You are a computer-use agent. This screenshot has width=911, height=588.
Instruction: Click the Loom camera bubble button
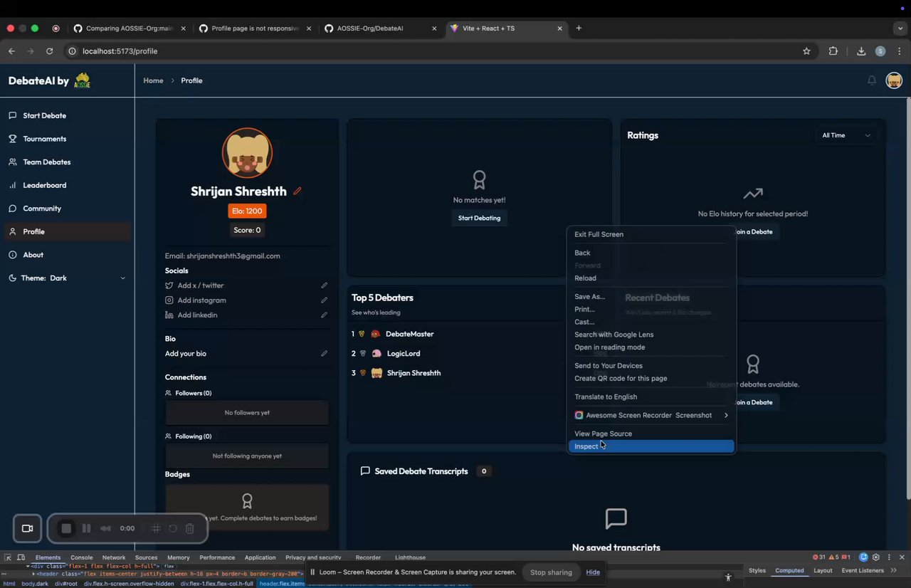28,528
